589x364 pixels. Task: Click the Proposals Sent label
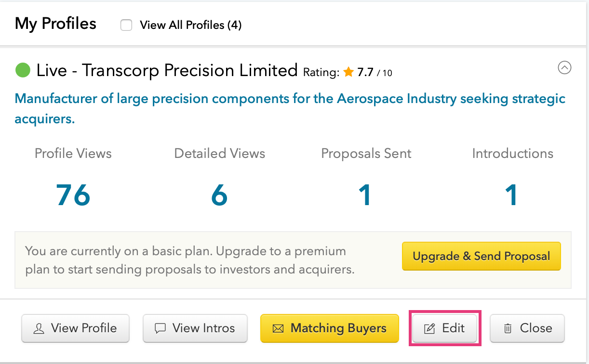(366, 154)
